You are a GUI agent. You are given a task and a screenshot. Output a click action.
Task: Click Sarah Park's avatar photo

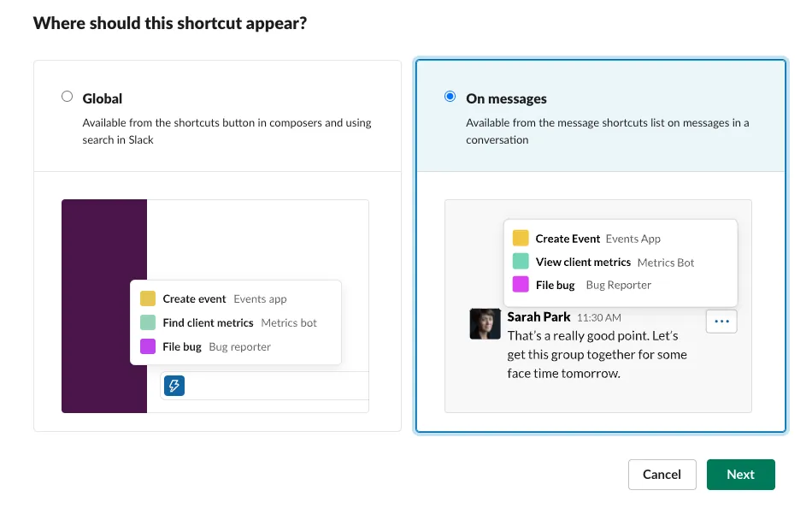[x=485, y=324]
